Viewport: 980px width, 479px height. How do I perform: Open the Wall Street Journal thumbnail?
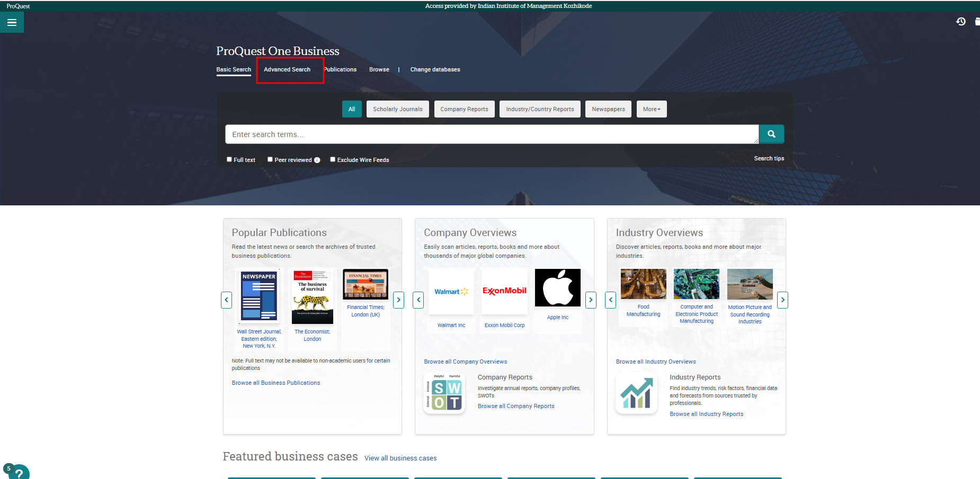[x=259, y=295]
